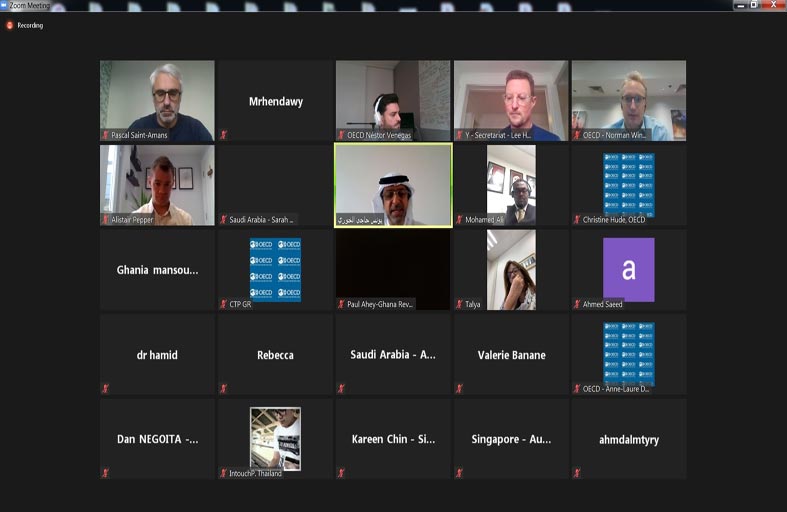Click the Dan NEGOITA participant name
Image resolution: width=787 pixels, height=512 pixels.
click(x=157, y=439)
